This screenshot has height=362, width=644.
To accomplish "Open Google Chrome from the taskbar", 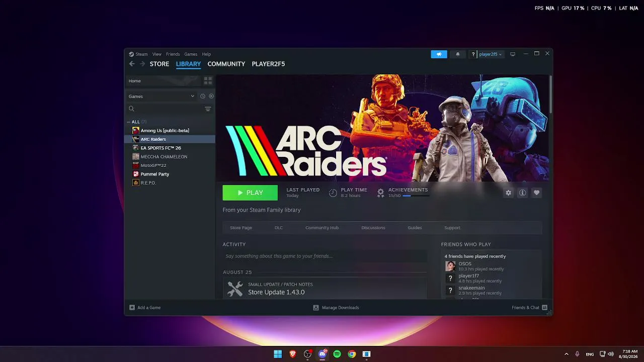I will [352, 354].
